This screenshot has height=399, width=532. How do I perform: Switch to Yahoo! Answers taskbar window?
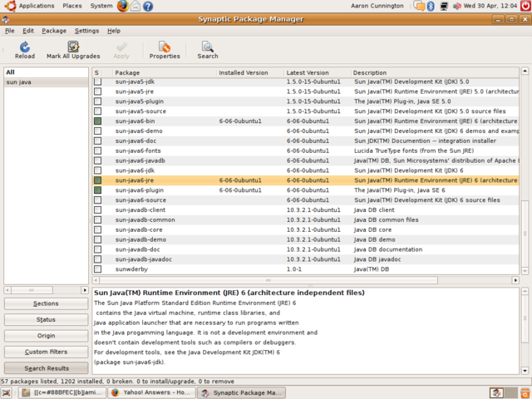[x=151, y=392]
